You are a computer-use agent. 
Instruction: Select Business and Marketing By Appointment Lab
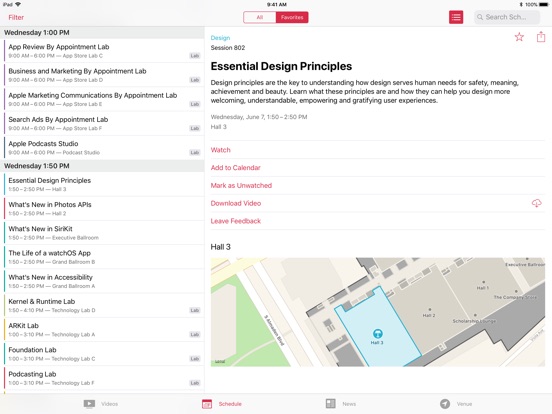pyautogui.click(x=102, y=75)
